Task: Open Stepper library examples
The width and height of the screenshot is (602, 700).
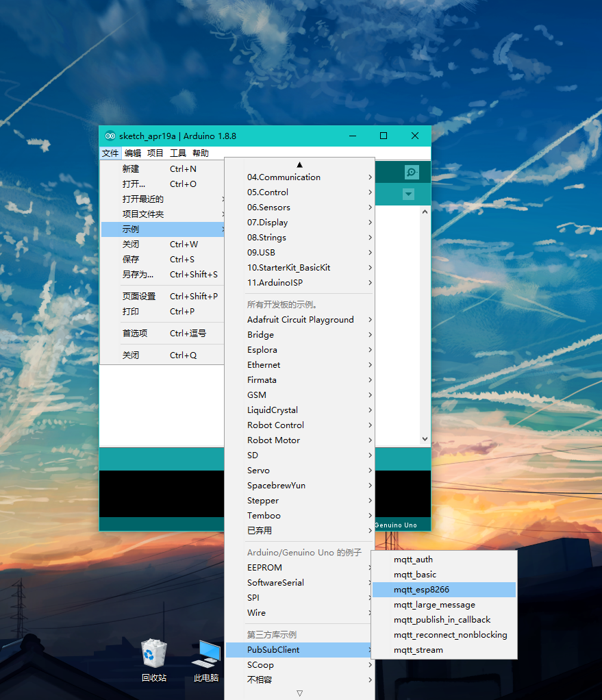Action: click(299, 501)
